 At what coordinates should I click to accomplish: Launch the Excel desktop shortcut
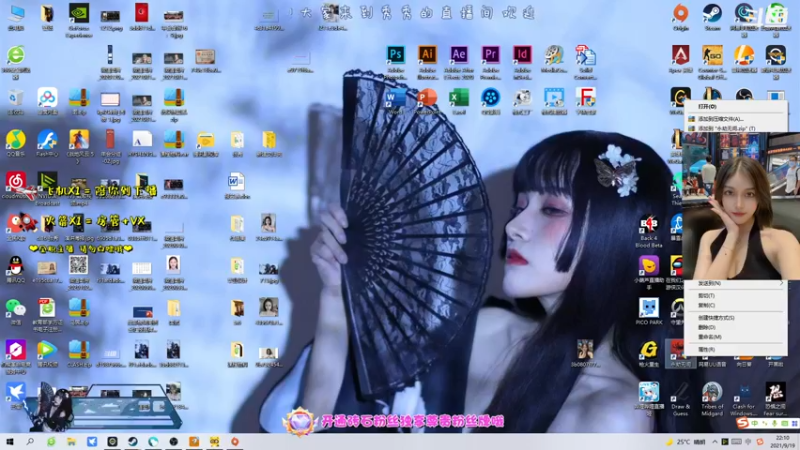tap(459, 97)
